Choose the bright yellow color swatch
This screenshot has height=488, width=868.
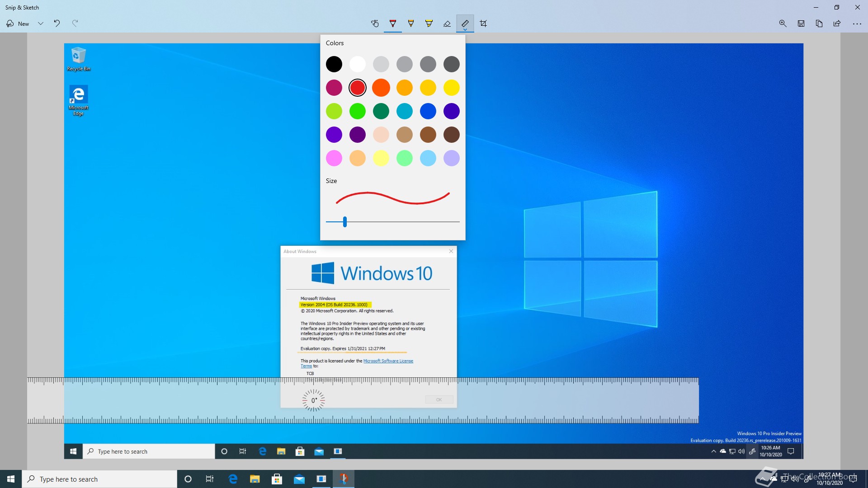(x=452, y=88)
